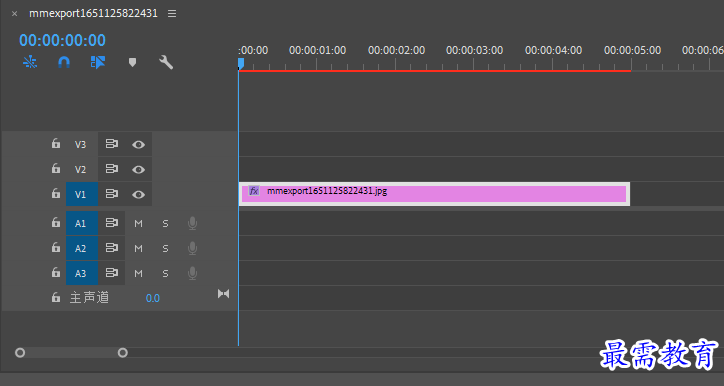Viewport: 724px width, 386px height.
Task: Close the mmexport1651125822431 sequence tab
Action: tap(14, 14)
